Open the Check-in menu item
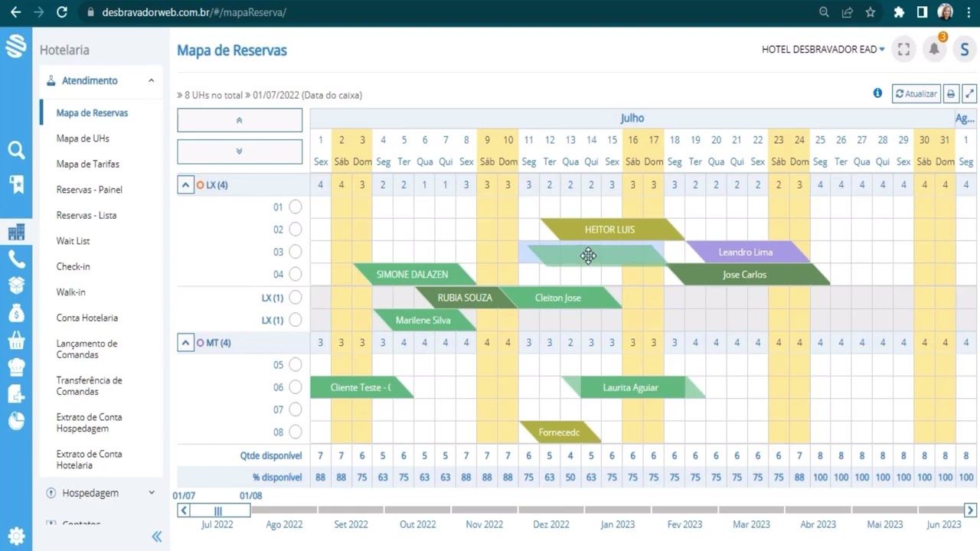980x551 pixels. [73, 266]
